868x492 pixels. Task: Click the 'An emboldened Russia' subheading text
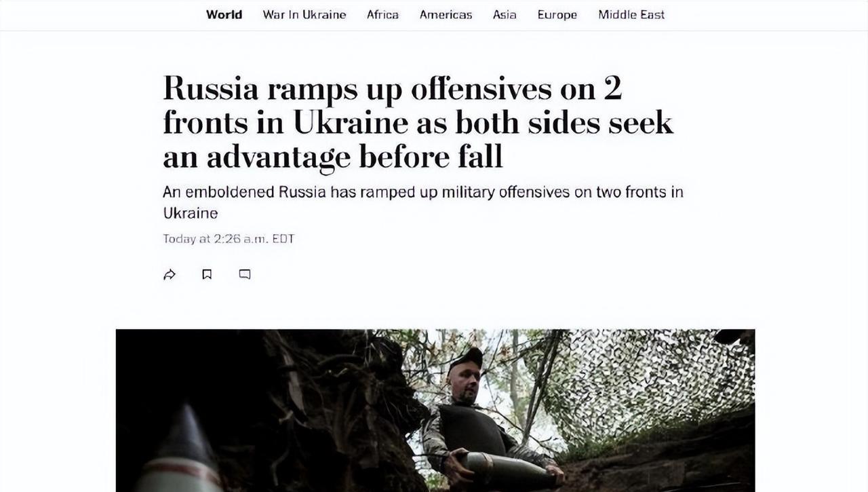tap(245, 192)
